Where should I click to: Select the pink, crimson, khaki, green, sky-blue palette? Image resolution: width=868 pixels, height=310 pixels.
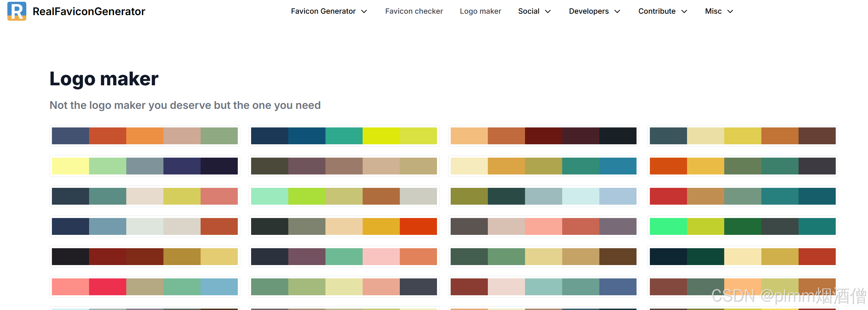tap(145, 287)
